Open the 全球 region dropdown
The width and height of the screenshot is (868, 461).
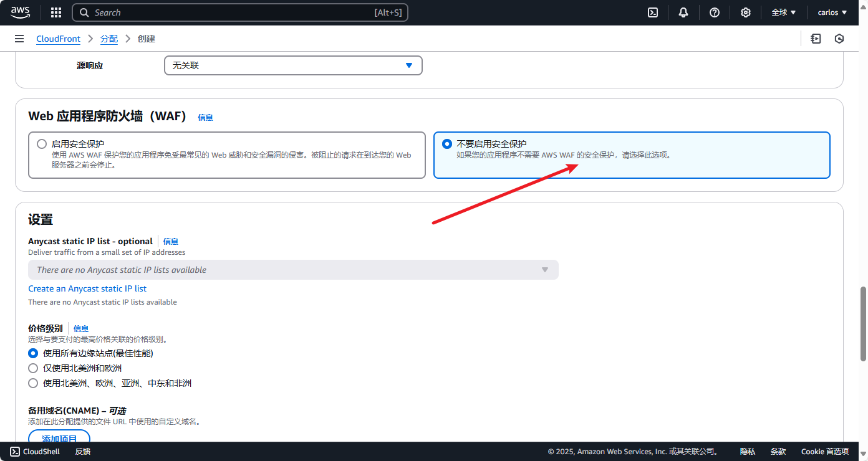(783, 12)
